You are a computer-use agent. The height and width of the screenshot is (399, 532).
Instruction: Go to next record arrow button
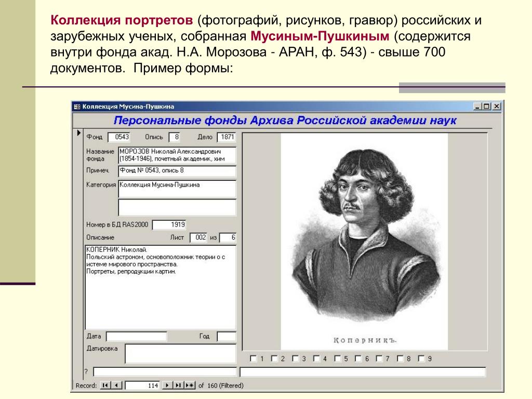click(167, 385)
